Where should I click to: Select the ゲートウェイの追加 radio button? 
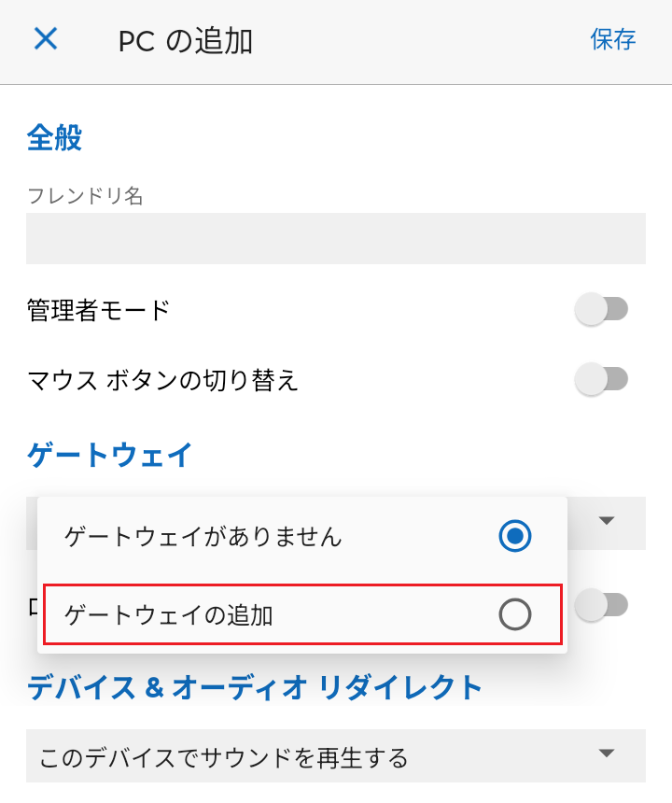pos(515,614)
